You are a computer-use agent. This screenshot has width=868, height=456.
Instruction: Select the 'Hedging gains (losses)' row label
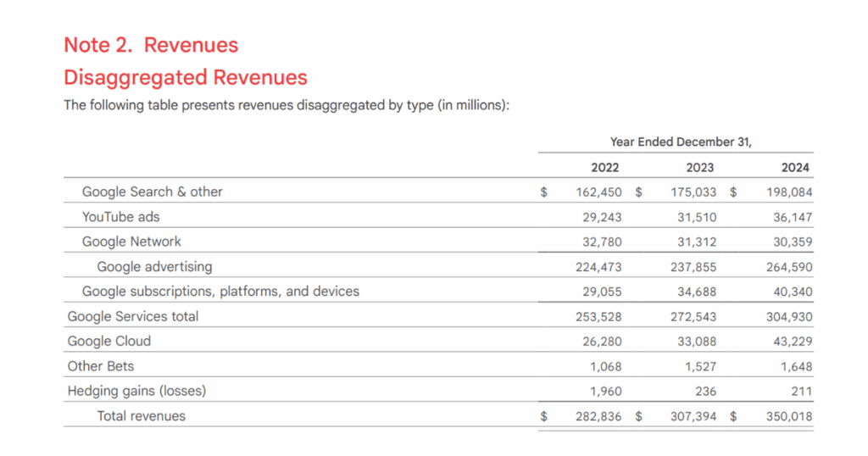(x=137, y=391)
